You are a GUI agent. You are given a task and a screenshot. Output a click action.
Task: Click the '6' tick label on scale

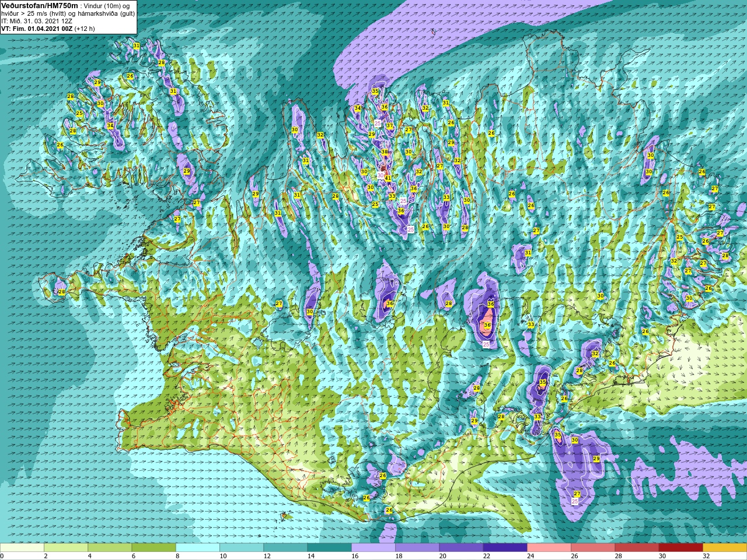click(132, 555)
